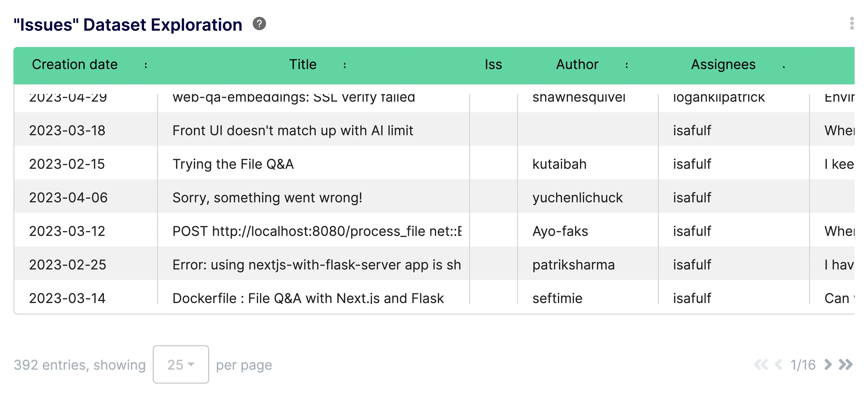This screenshot has width=868, height=397.
Task: Select the 'Front UI doesn't match' issue row
Action: 303,131
